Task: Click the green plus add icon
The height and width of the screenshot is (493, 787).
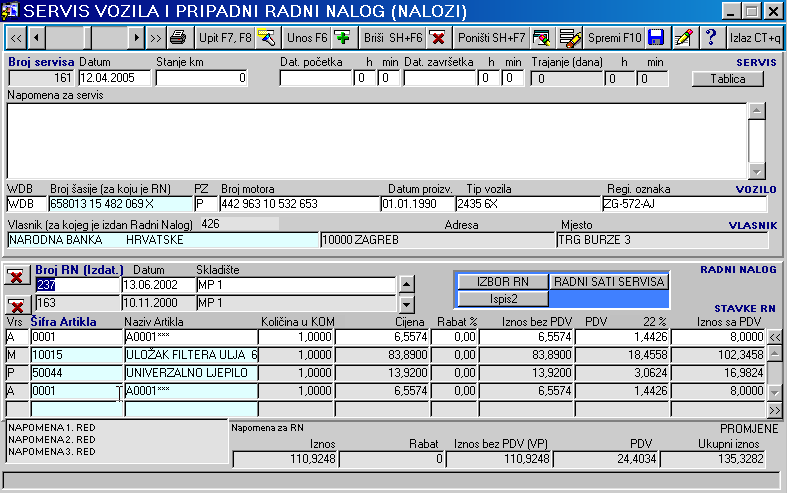Action: 344,38
